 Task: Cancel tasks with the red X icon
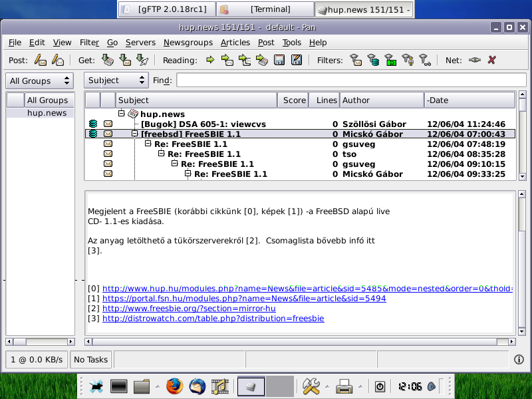[x=491, y=60]
